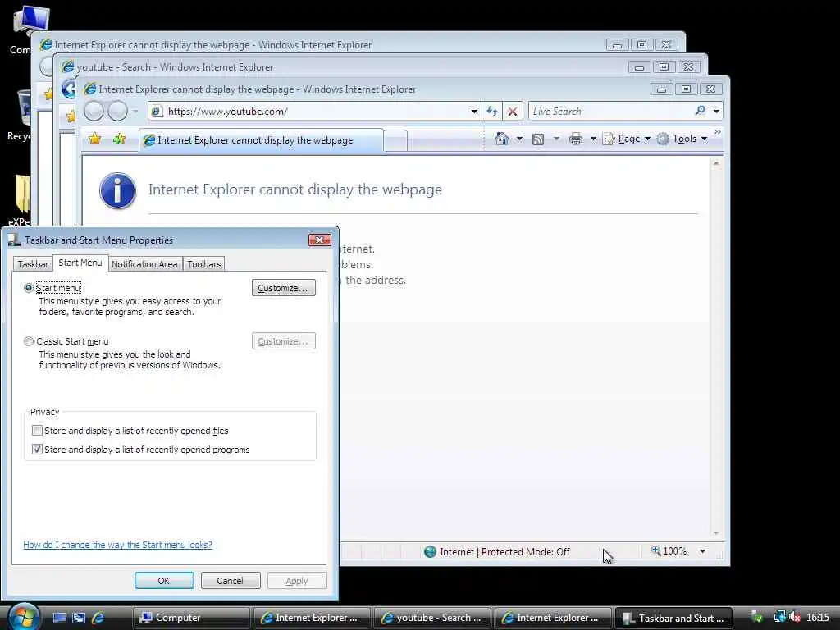Select the 'cannot display the webpage' browser tab
840x630 pixels.
(x=262, y=140)
